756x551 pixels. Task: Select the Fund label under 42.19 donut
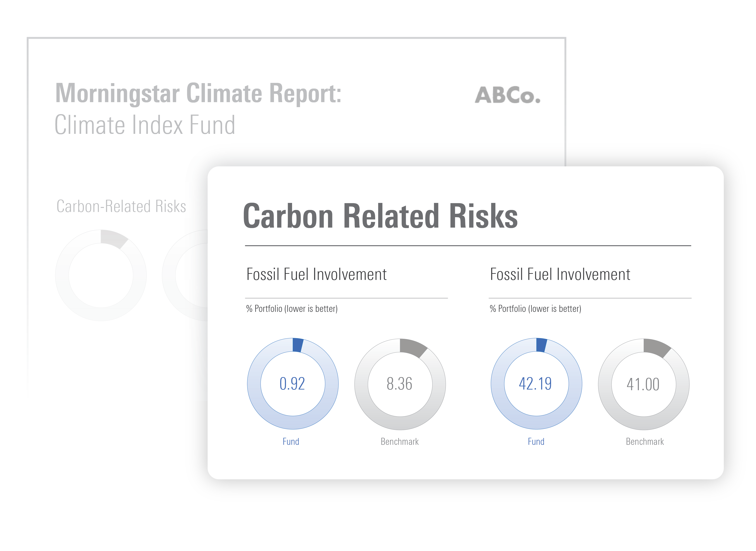[536, 442]
